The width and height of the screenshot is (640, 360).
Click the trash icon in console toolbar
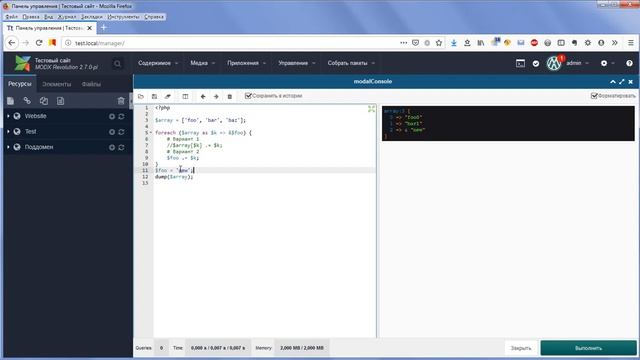tap(230, 96)
